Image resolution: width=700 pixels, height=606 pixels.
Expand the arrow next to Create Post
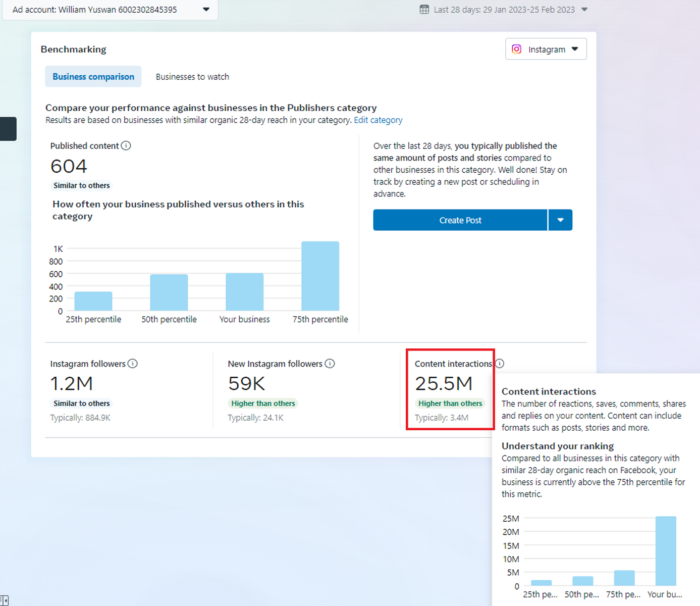pyautogui.click(x=560, y=220)
